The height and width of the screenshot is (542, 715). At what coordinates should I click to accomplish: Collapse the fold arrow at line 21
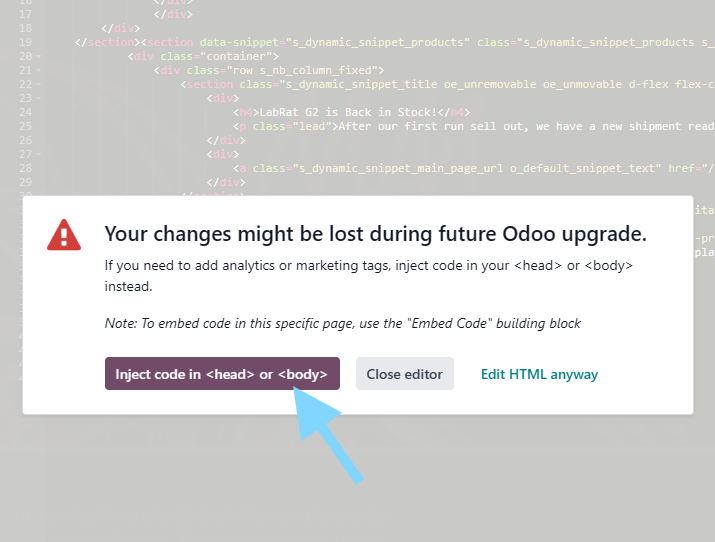(39, 71)
